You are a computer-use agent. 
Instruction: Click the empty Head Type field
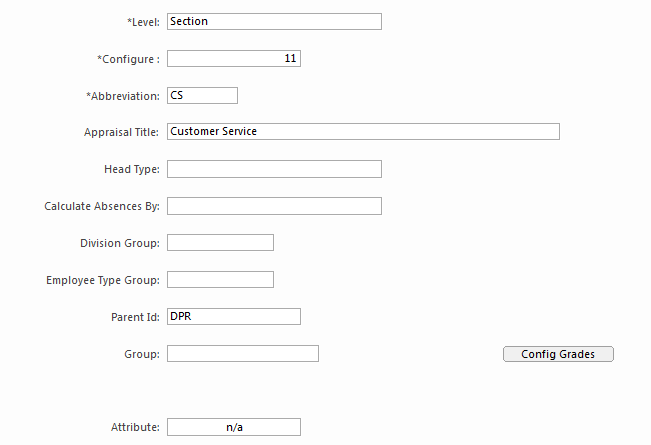(274, 169)
